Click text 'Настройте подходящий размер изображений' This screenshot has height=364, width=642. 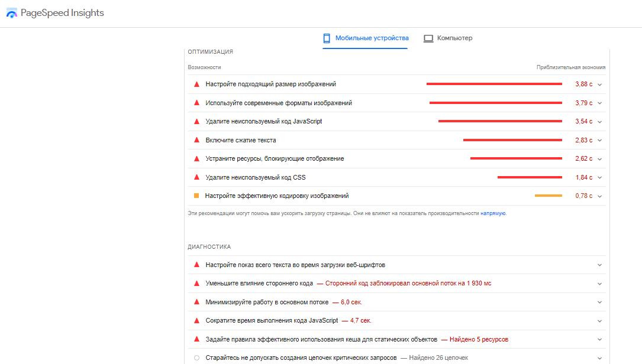tap(270, 84)
